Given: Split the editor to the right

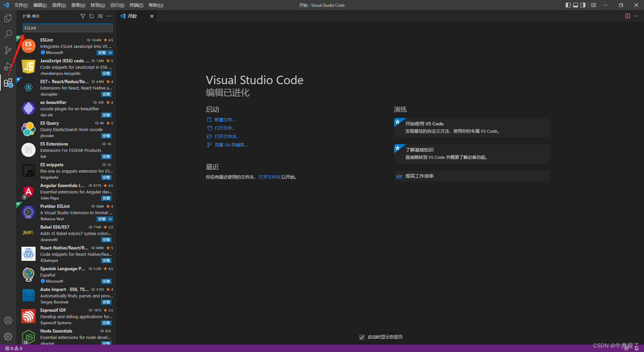Looking at the screenshot, I should click(628, 16).
